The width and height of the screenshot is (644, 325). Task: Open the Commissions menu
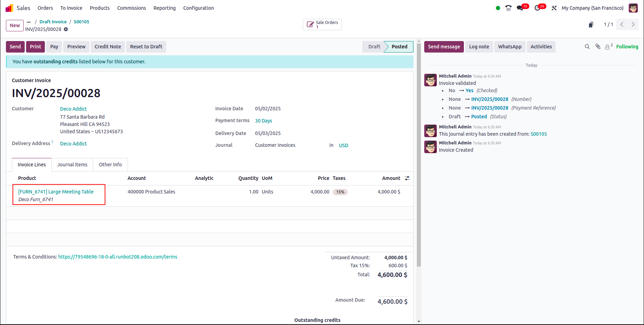click(x=131, y=8)
